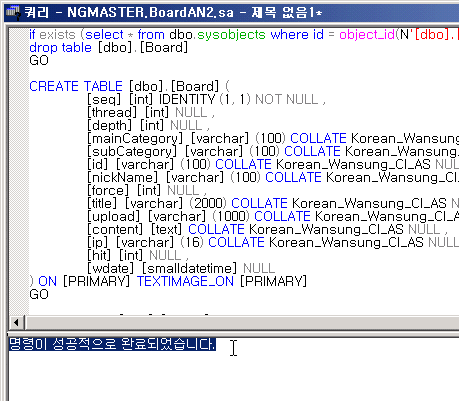Click the '[content] [text]' column line
The width and height of the screenshot is (459, 401).
267,229
